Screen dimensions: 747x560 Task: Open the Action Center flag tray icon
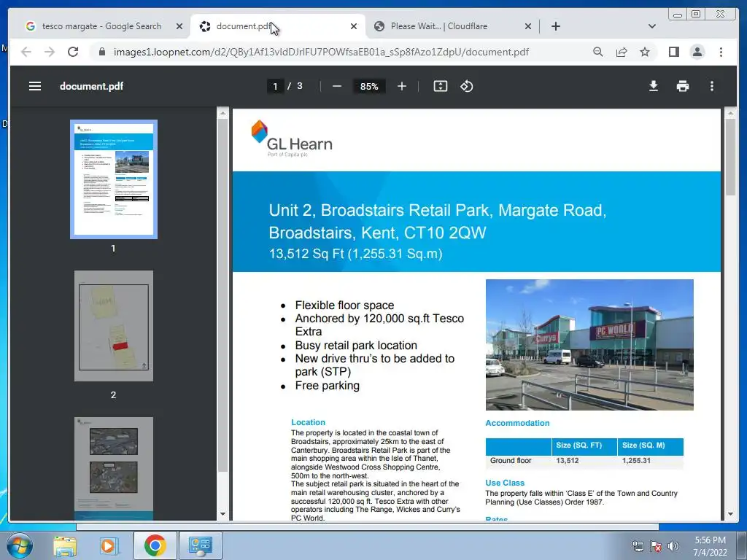(x=656, y=546)
